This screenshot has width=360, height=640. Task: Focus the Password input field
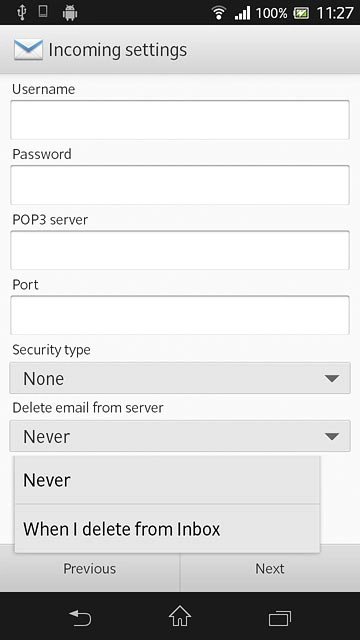point(180,185)
